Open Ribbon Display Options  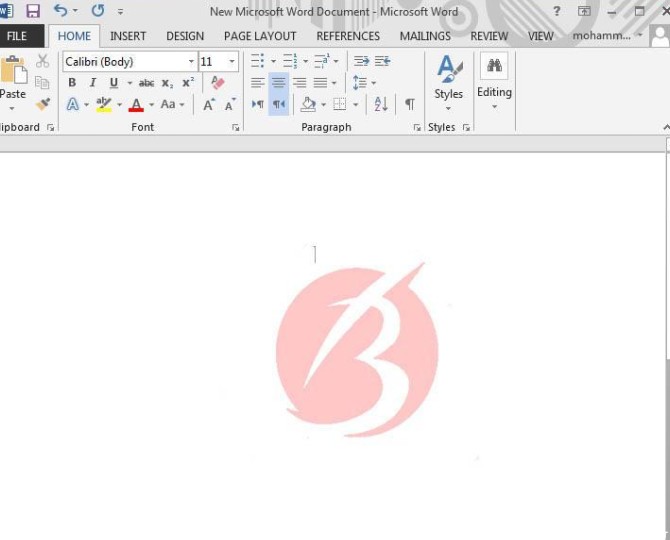(584, 11)
